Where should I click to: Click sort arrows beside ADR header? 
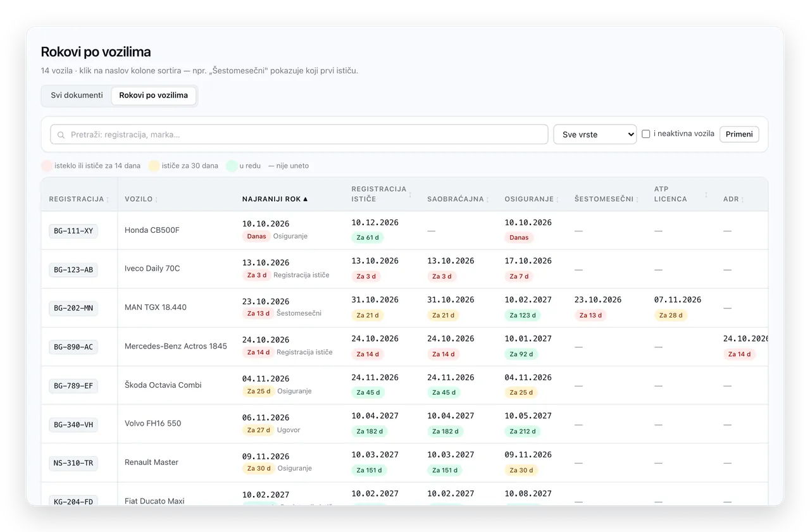tap(743, 199)
